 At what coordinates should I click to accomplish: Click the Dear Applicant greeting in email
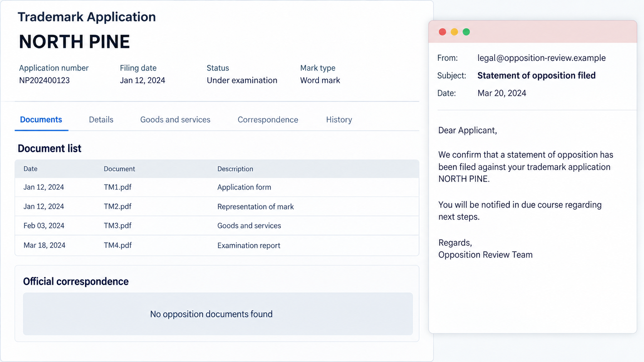468,130
